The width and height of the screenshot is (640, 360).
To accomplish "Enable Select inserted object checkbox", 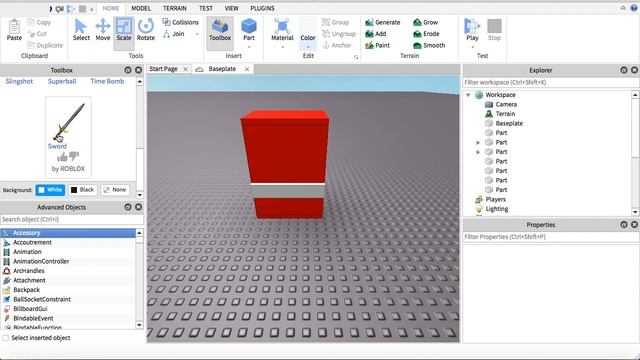I will 6,338.
